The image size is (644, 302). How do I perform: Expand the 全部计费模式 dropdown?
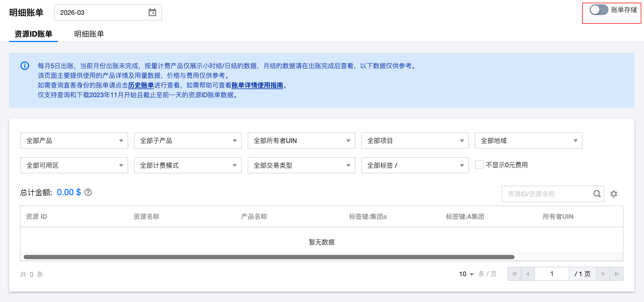[188, 165]
